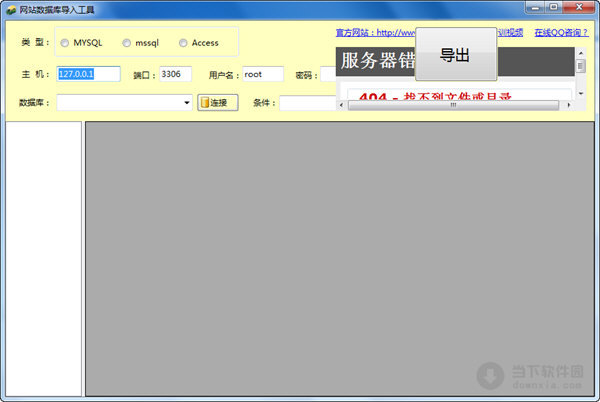This screenshot has width=600, height=402.
Task: Click into the password input field
Action: (328, 74)
